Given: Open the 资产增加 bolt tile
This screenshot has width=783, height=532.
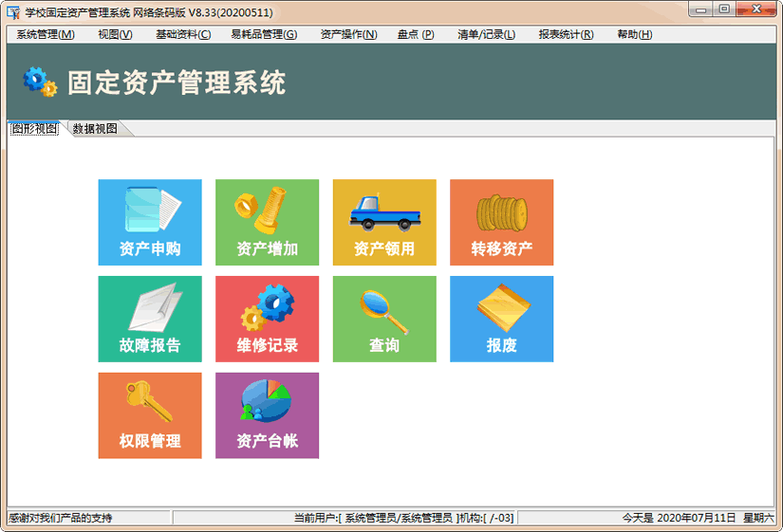Looking at the screenshot, I should coord(267,222).
